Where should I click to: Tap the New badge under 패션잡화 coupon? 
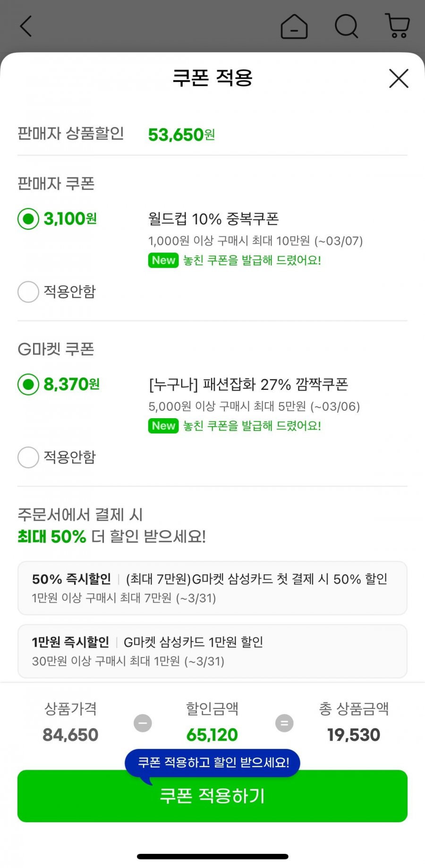point(163,426)
